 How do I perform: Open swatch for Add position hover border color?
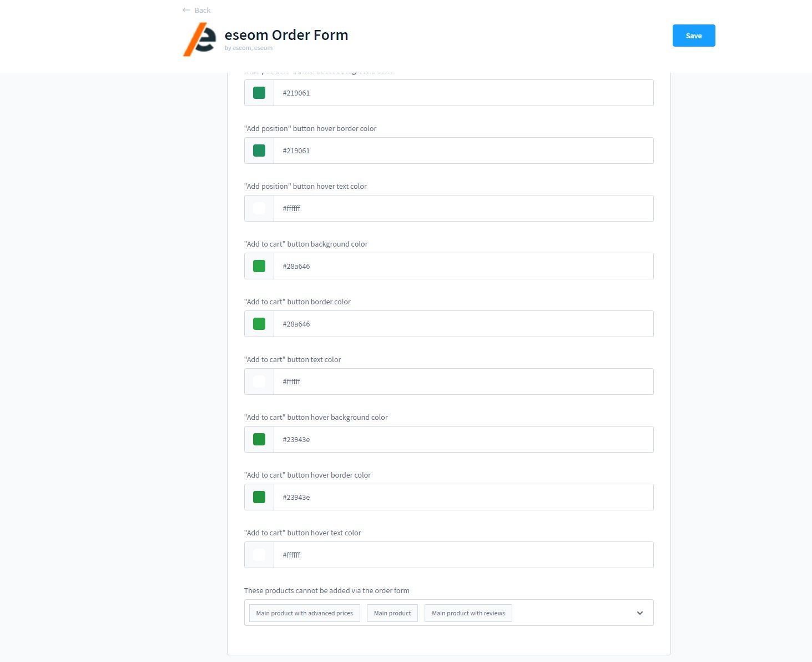(x=259, y=151)
